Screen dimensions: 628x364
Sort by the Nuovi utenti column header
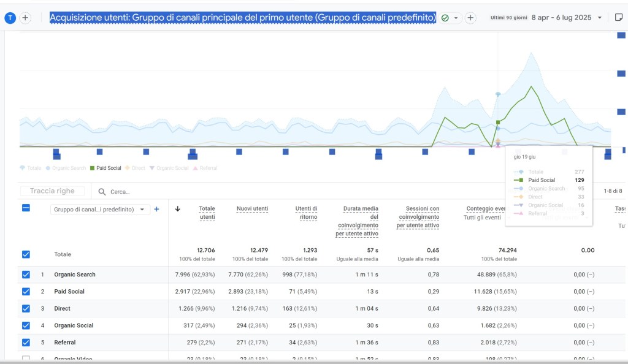coord(252,209)
